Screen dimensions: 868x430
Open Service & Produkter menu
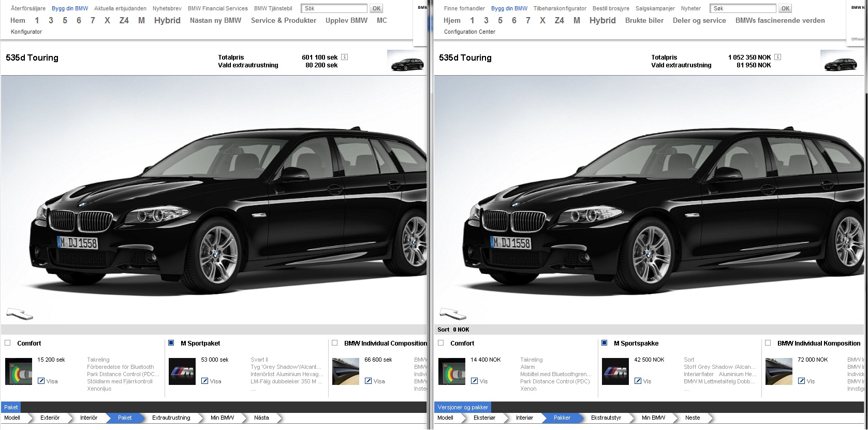click(x=284, y=20)
